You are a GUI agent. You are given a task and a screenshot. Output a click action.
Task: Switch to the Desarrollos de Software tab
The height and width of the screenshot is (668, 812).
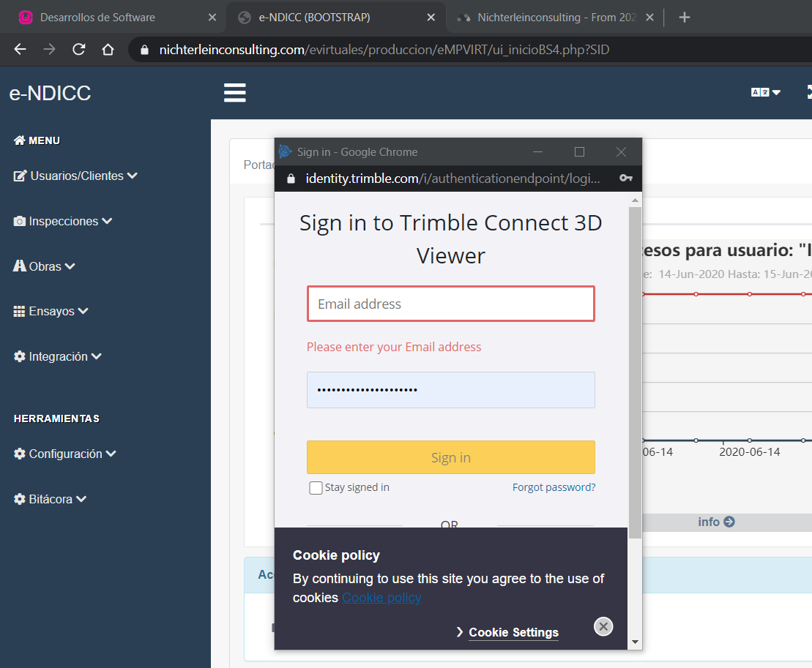[x=97, y=18]
